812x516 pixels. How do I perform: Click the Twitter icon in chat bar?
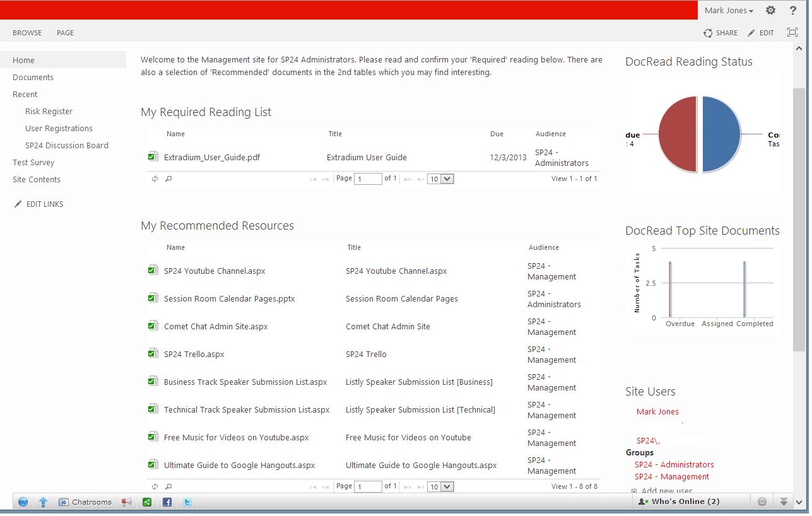187,502
